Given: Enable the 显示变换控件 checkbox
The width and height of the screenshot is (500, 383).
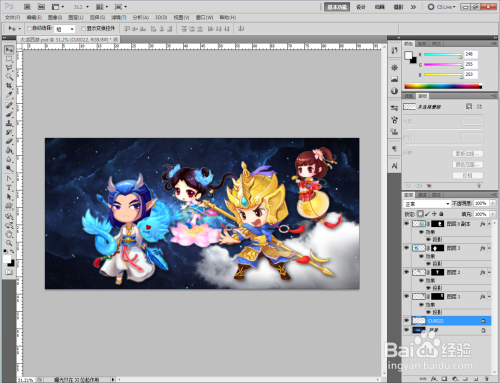Looking at the screenshot, I should click(83, 28).
